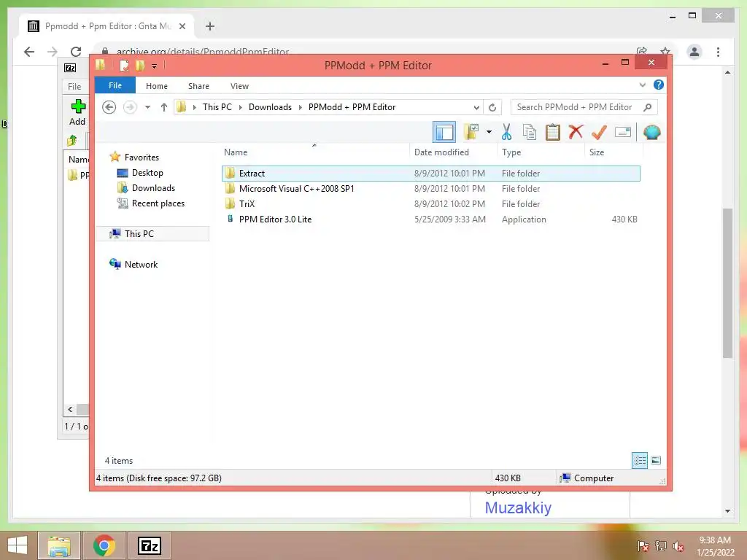Expand the chevron after This PC breadcrumb

(240, 108)
